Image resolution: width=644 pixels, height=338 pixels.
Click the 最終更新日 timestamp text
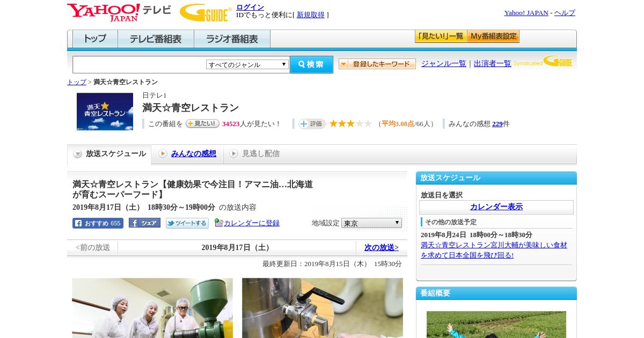332,264
